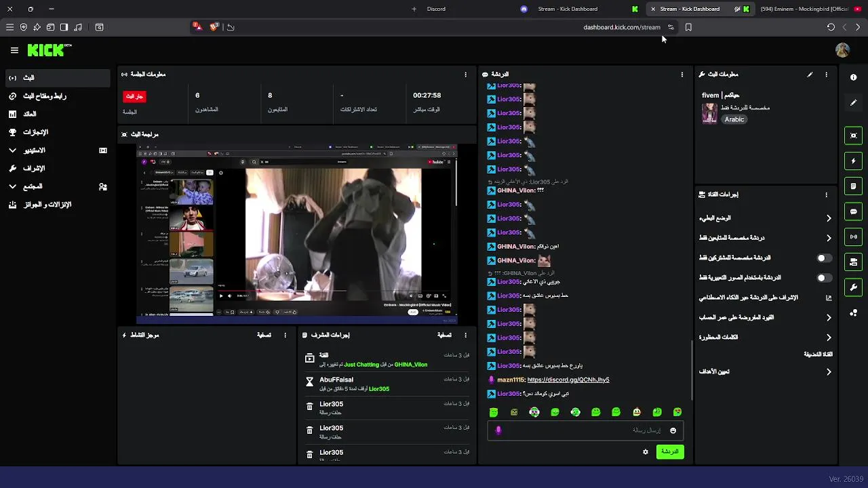Toggle stream preview widget icon in right toolbar
Image resolution: width=868 pixels, height=488 pixels.
(854, 136)
